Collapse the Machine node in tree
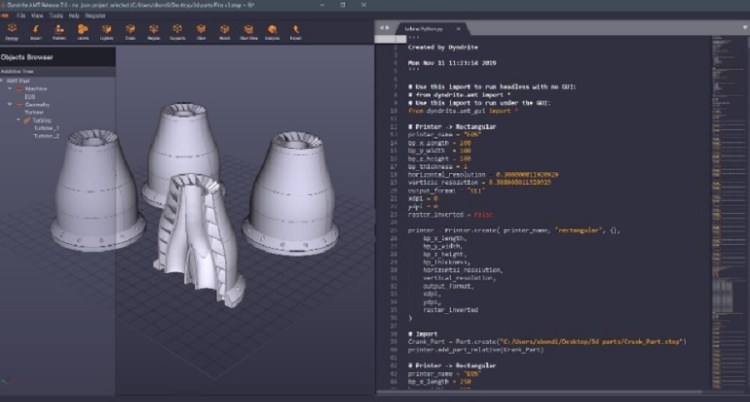The image size is (750, 402). coord(10,88)
